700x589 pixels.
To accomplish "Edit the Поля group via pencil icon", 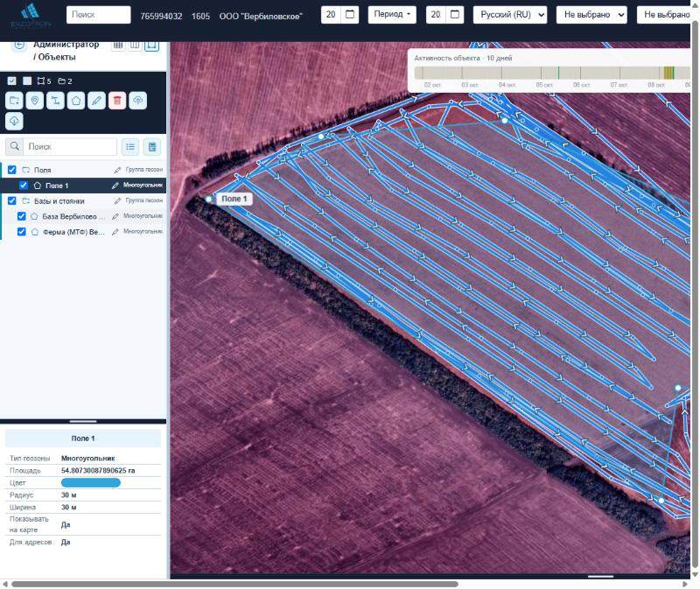I will (x=117, y=170).
